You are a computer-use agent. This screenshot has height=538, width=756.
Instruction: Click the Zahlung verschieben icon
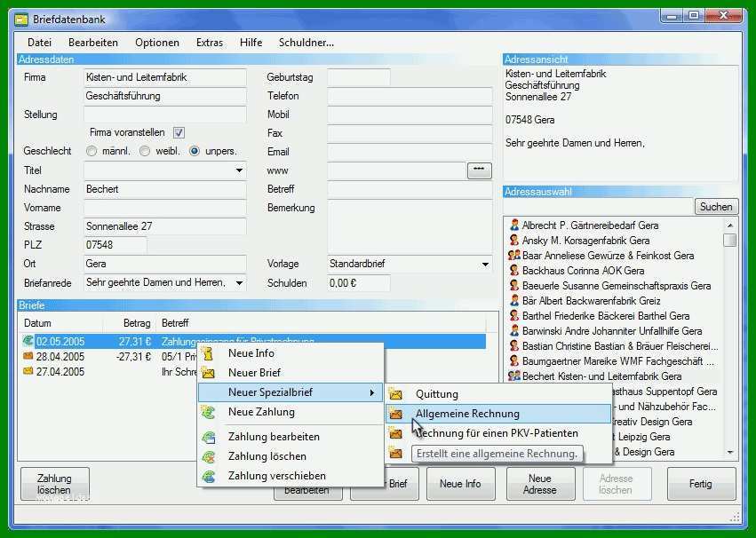(x=208, y=476)
